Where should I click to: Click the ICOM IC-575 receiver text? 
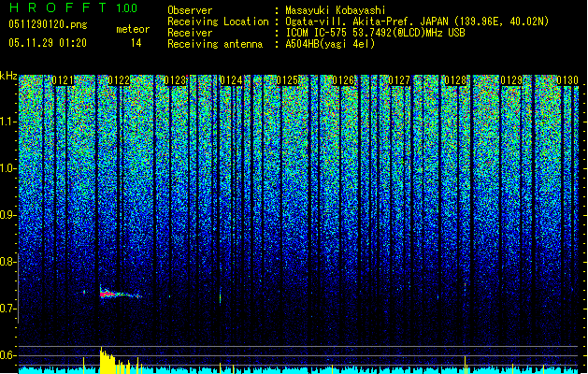(375, 33)
